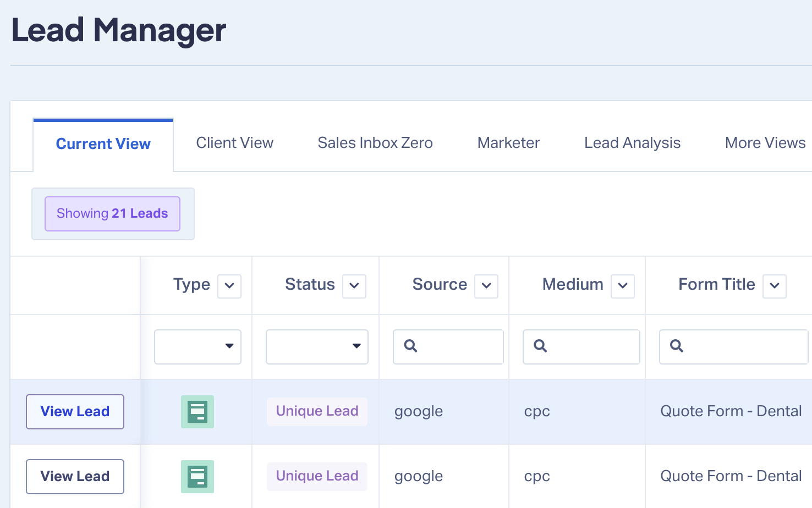Viewport: 812px width, 508px height.
Task: Click the Type column header label
Action: pos(192,285)
